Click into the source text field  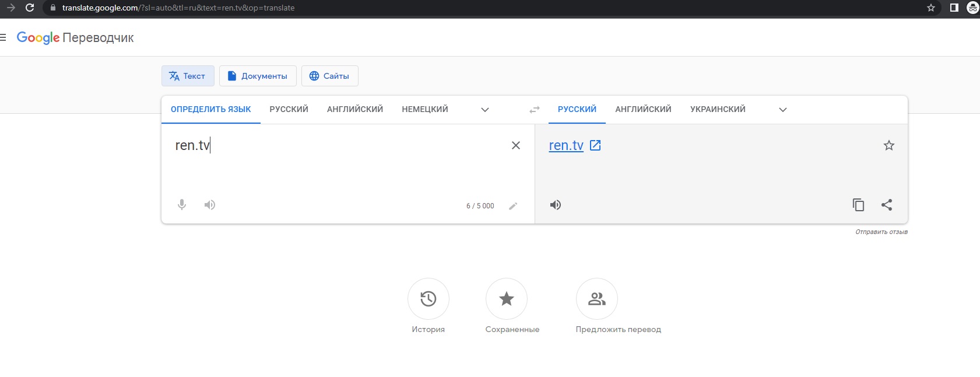pos(338,169)
